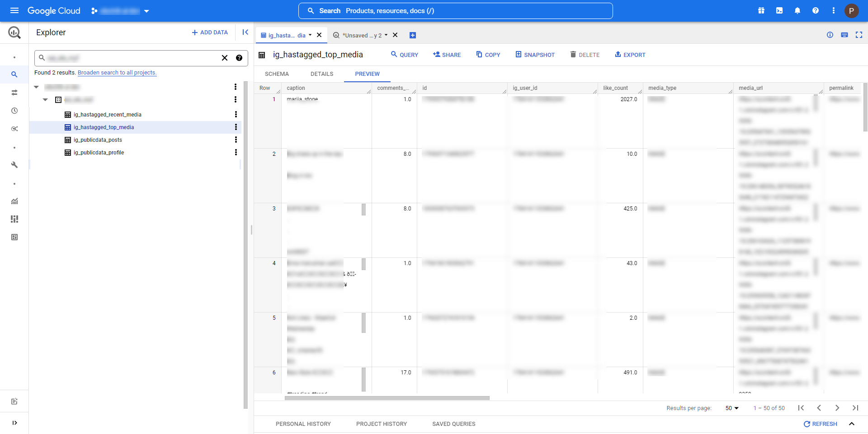Switch to the DETAILS tab
Image resolution: width=868 pixels, height=434 pixels.
[x=322, y=74]
